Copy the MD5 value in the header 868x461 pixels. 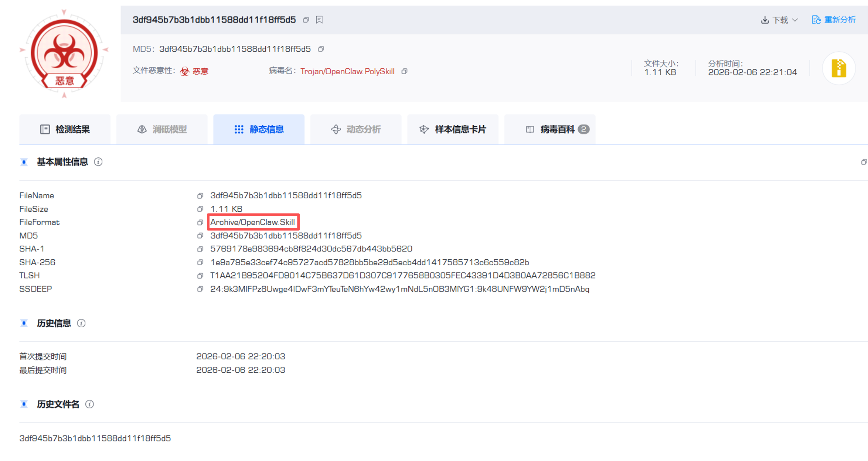321,49
